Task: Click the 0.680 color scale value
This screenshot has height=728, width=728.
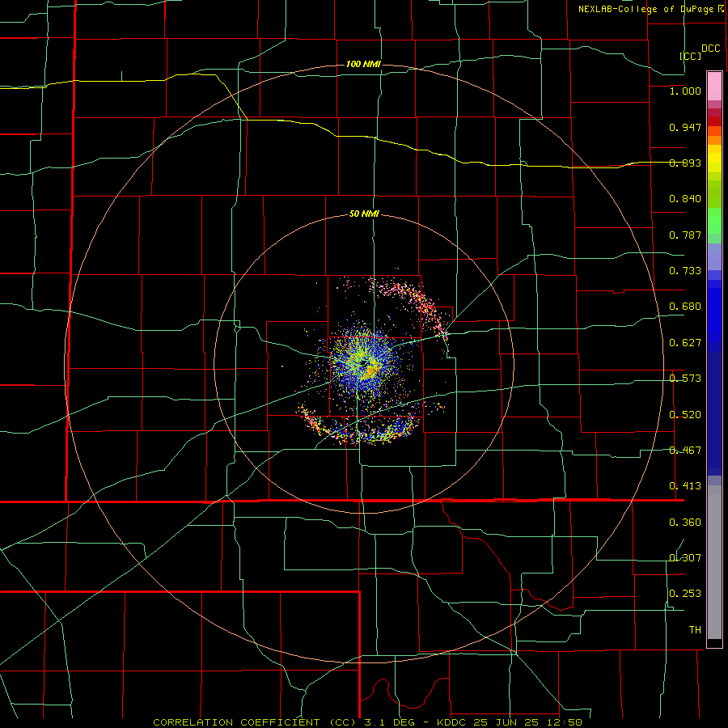Action: click(685, 307)
